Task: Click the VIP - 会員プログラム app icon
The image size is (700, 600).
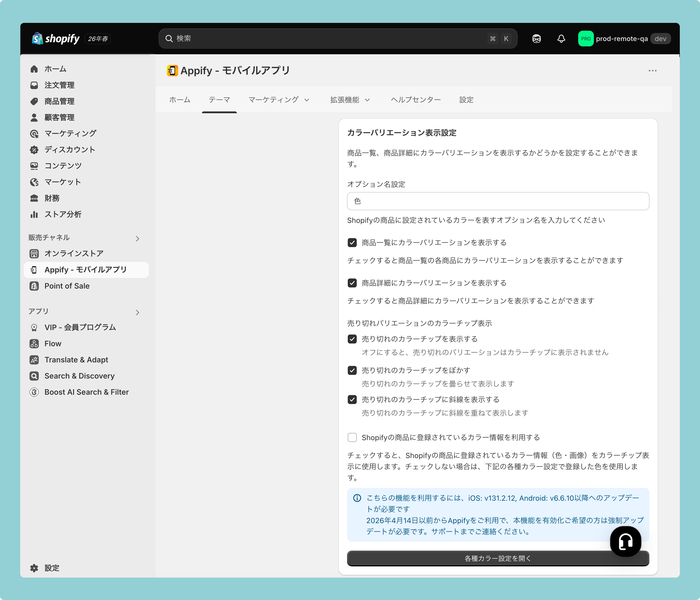Action: coord(34,328)
